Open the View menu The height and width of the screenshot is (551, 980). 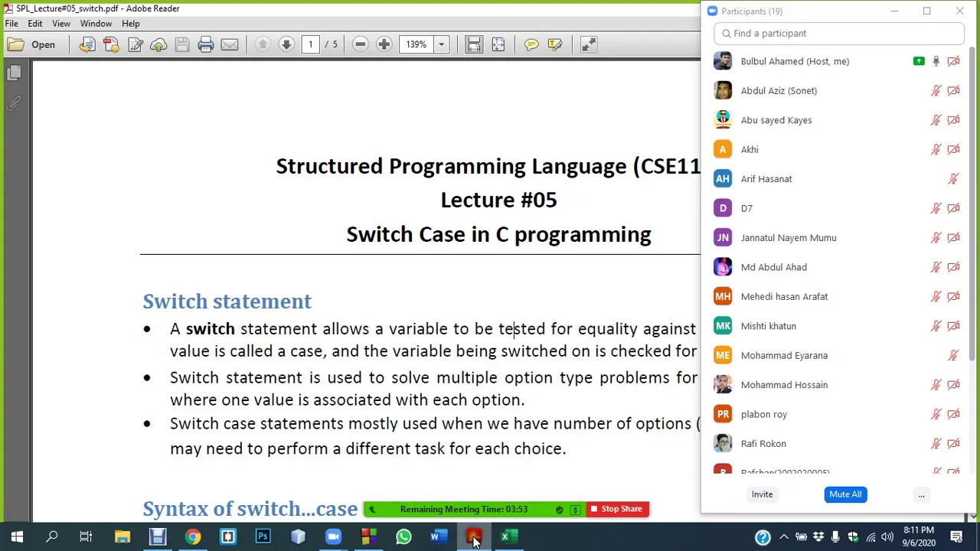coord(61,24)
